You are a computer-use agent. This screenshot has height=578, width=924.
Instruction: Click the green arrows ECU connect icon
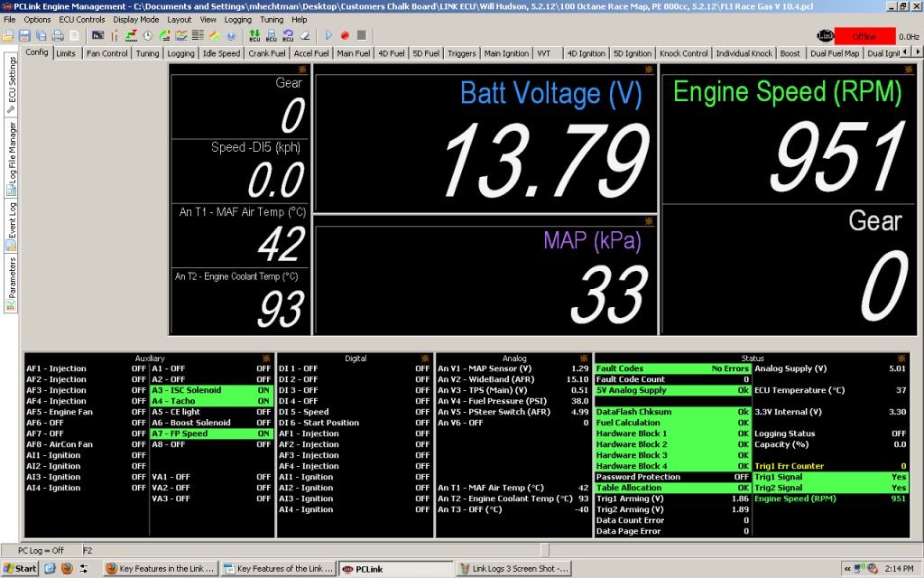coord(254,36)
